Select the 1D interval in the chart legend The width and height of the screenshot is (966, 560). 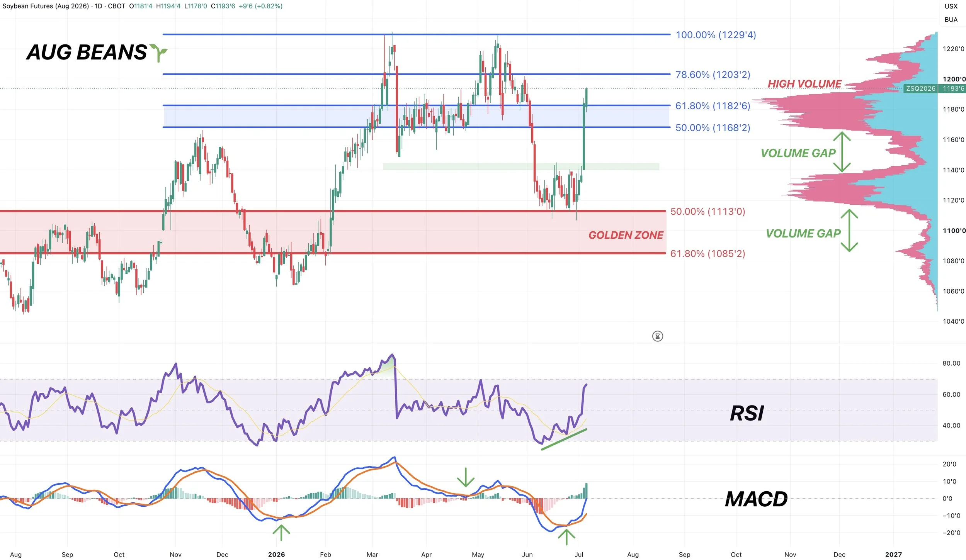pos(99,6)
